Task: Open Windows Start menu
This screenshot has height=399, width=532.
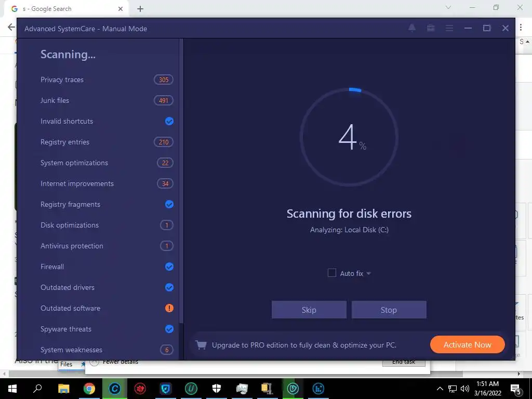Action: point(12,389)
